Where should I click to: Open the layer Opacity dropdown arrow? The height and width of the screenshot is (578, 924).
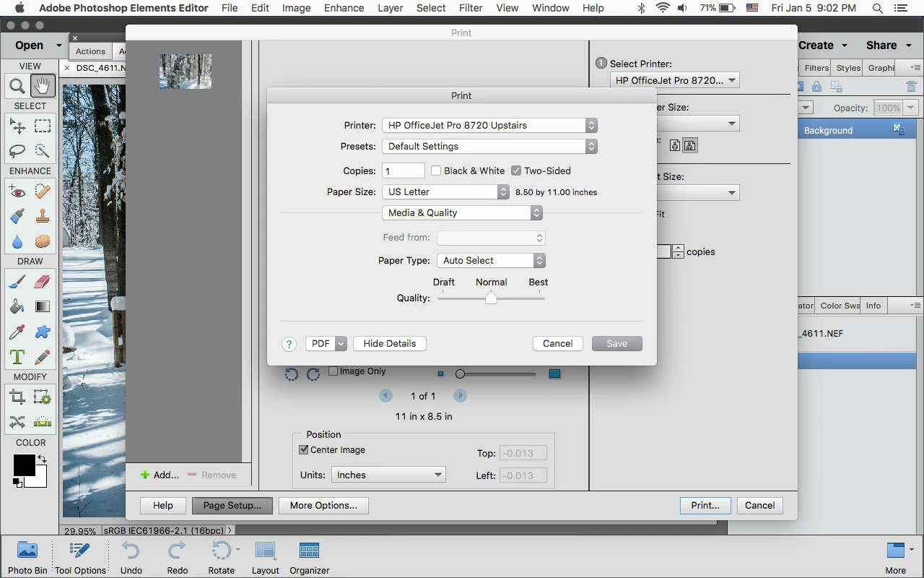click(911, 108)
